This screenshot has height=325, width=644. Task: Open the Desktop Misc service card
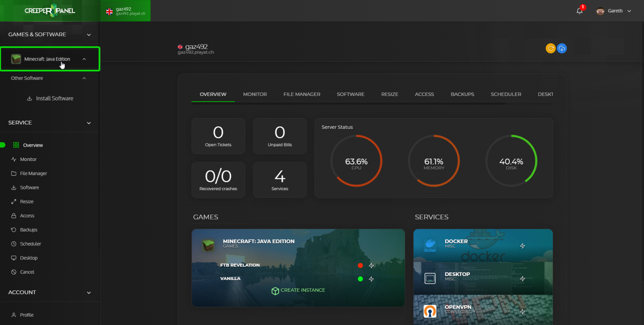coord(483,279)
